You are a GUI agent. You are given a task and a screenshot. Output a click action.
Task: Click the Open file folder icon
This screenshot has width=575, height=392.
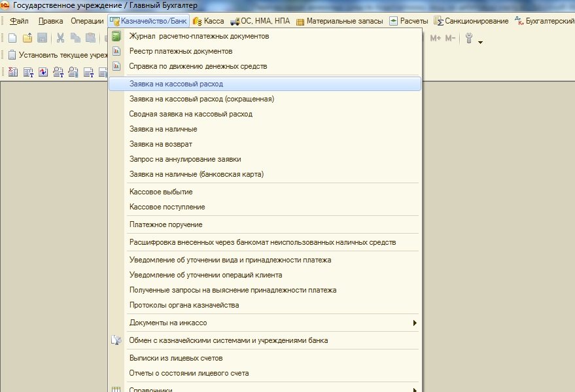coord(27,39)
